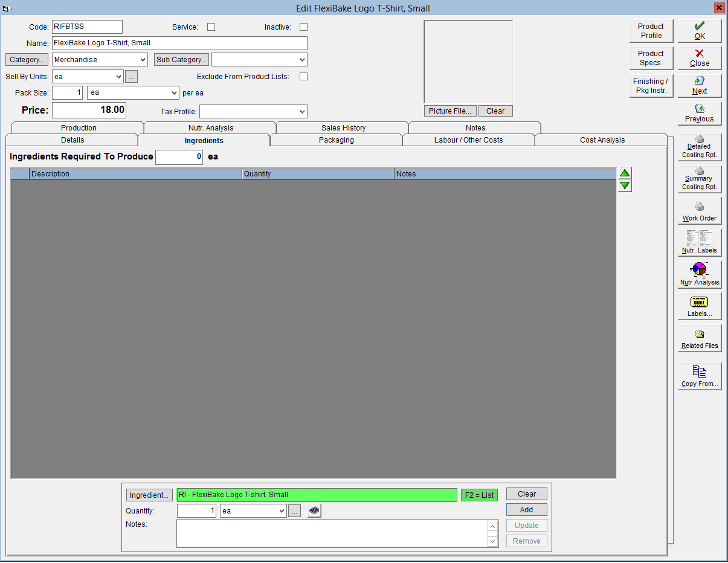Toggle the Inactive checkbox

pyautogui.click(x=304, y=27)
